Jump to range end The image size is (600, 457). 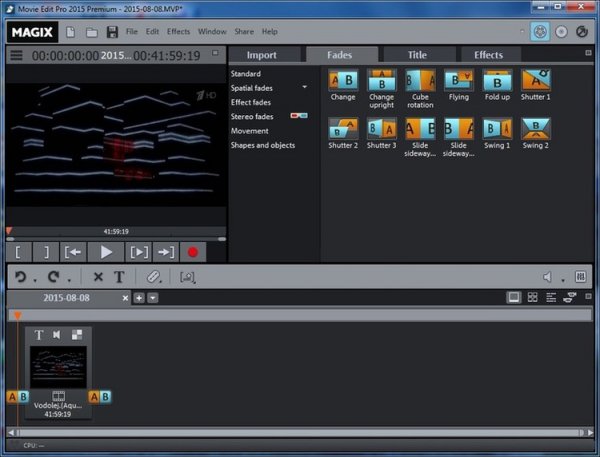tap(166, 252)
